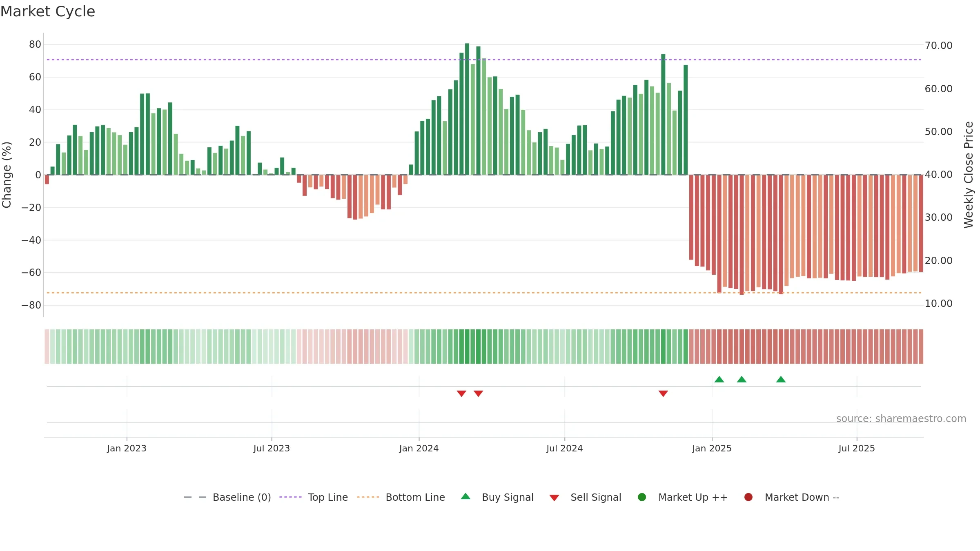Click the 10.00 price tick label
The width and height of the screenshot is (980, 551).
938,304
